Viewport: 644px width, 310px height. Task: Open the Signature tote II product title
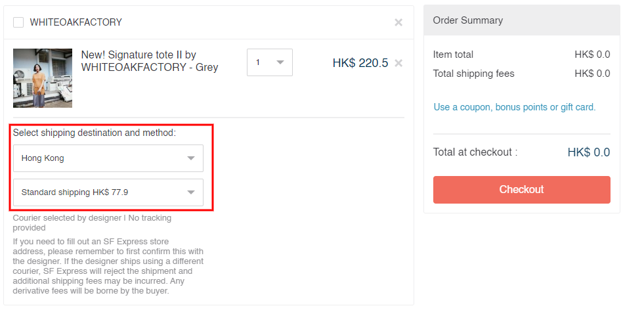pyautogui.click(x=149, y=61)
